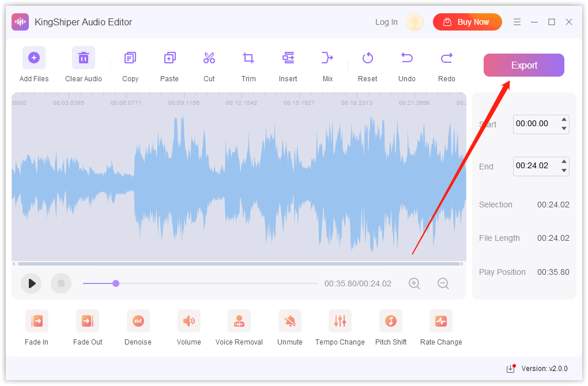
Task: Click the playback progress slider handle
Action: [x=116, y=283]
